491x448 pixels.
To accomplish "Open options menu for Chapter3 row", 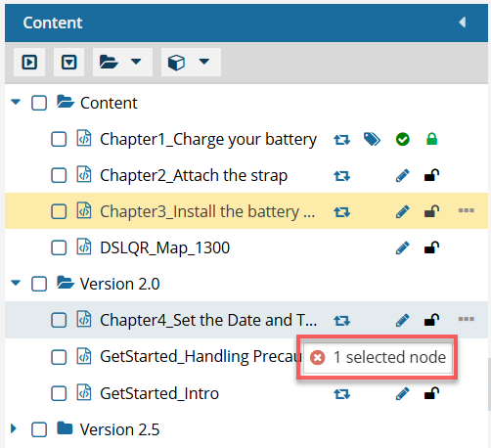I will click(466, 210).
